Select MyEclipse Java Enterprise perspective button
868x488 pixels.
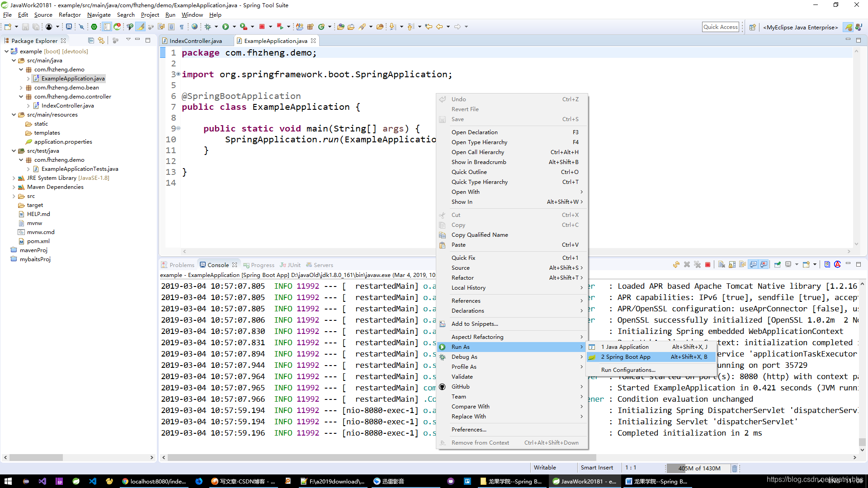coord(800,27)
